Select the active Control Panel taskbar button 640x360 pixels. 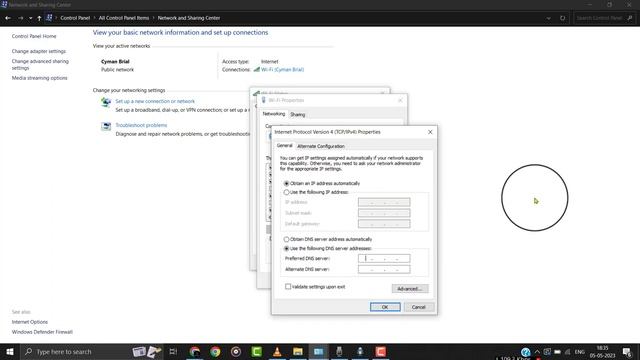point(319,352)
